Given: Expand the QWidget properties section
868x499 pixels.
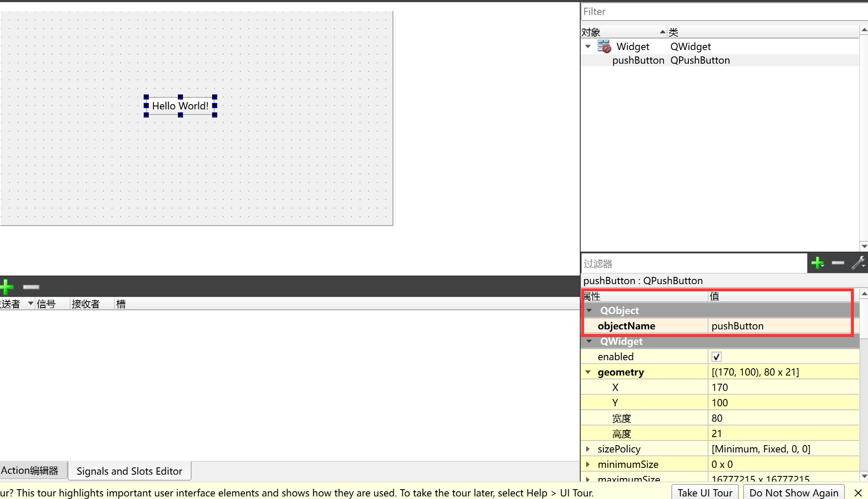Looking at the screenshot, I should pos(589,340).
